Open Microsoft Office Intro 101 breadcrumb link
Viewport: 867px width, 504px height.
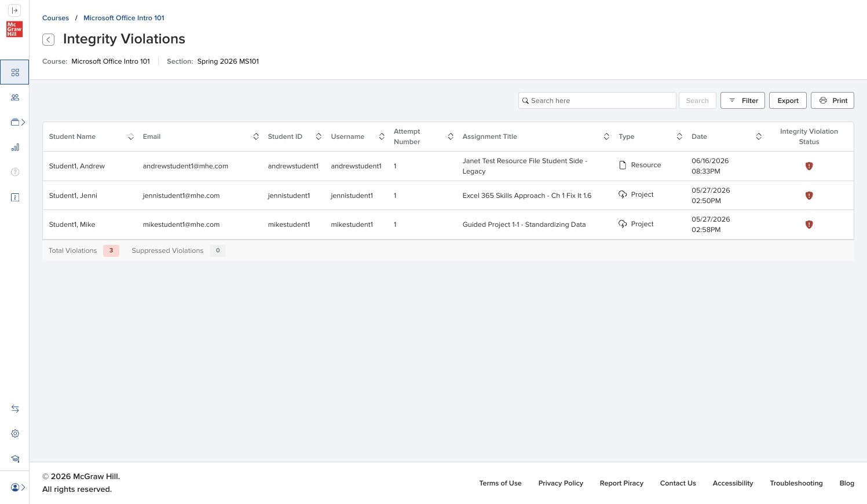[x=124, y=18]
